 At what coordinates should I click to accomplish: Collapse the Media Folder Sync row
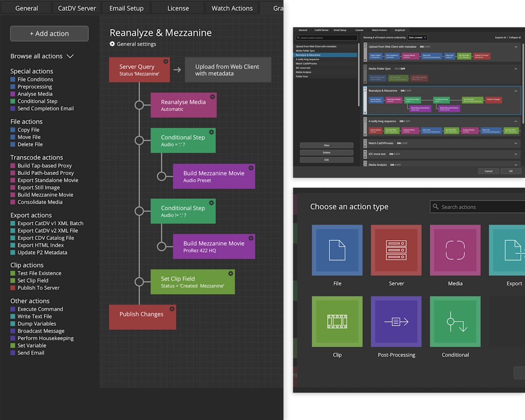coord(516,69)
